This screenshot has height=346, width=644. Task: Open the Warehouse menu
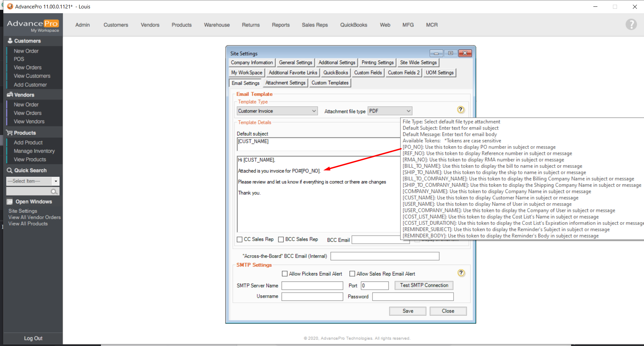click(x=217, y=25)
